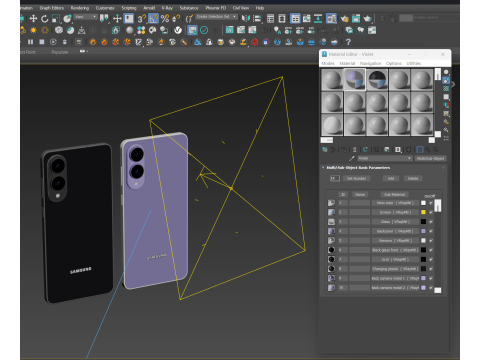Viewport: 480px width, 360px height.
Task: Open the Render Setup teapot icon
Action: 345,19
